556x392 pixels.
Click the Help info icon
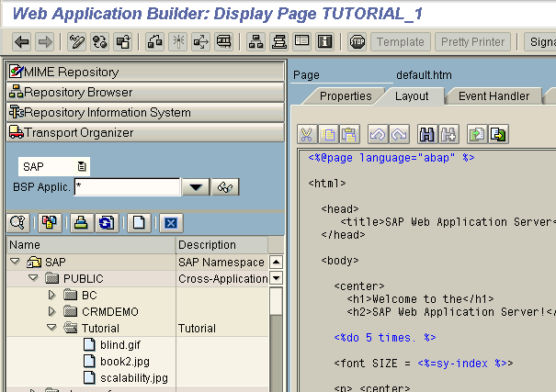pyautogui.click(x=325, y=42)
